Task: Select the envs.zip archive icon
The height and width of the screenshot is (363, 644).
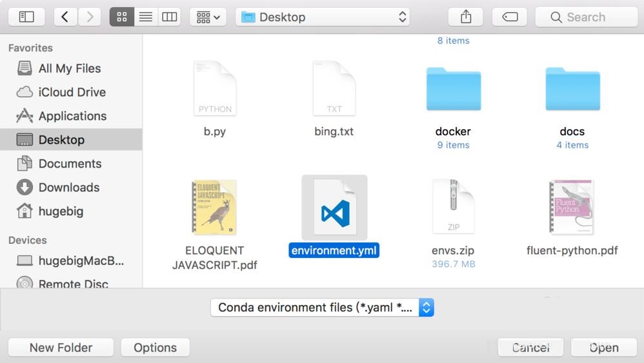Action: coord(453,208)
